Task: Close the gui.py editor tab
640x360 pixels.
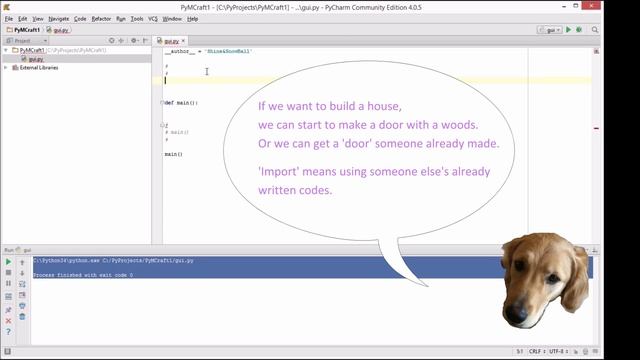Action: click(x=183, y=41)
